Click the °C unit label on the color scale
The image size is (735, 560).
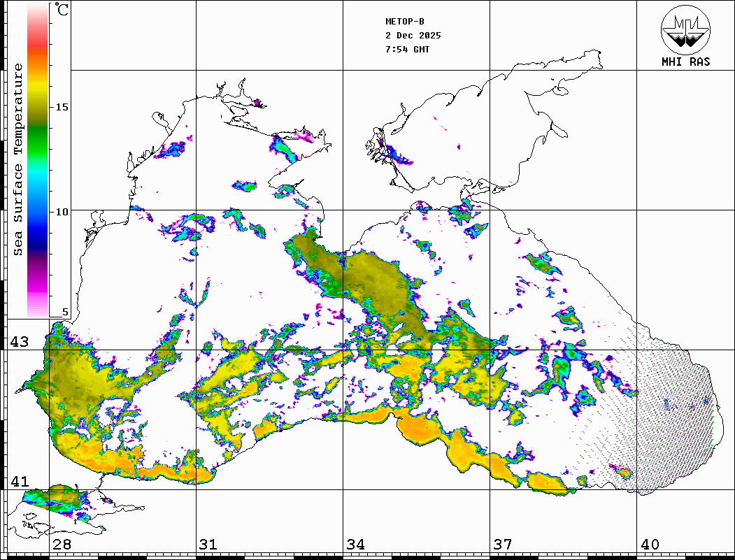tap(62, 11)
